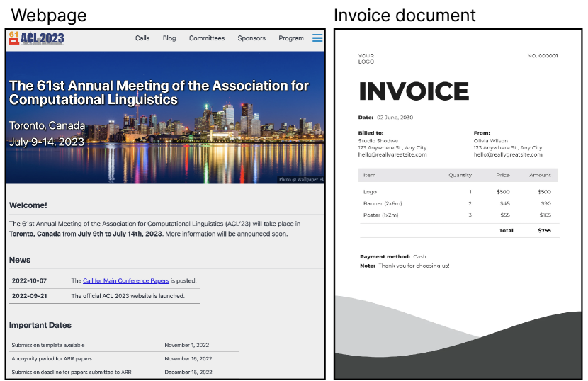Click the Important Dates heading

pos(40,325)
